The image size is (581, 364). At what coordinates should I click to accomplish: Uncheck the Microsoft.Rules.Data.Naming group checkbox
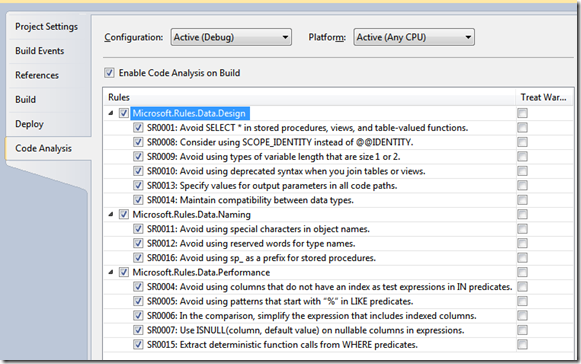(x=123, y=214)
